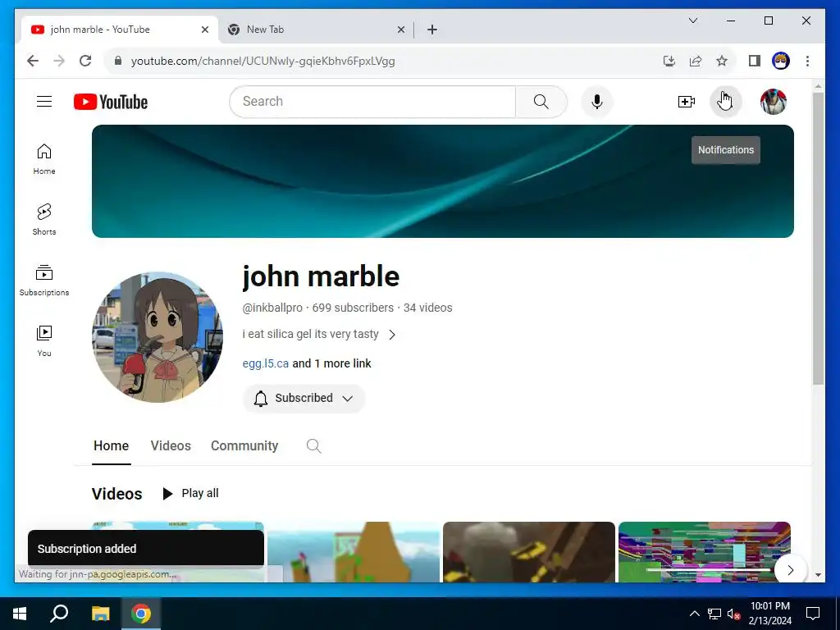
Task: Open Windows Action Center notifications
Action: tap(813, 614)
